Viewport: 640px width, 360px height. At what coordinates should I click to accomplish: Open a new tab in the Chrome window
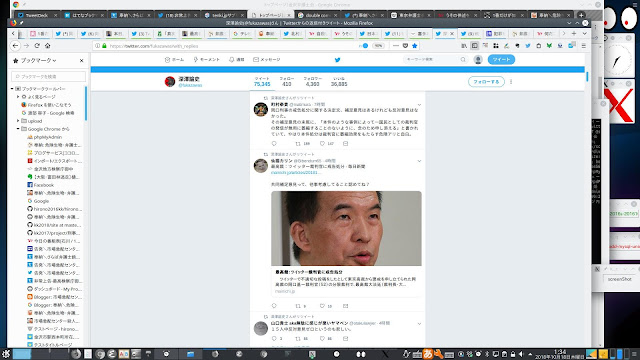581,15
